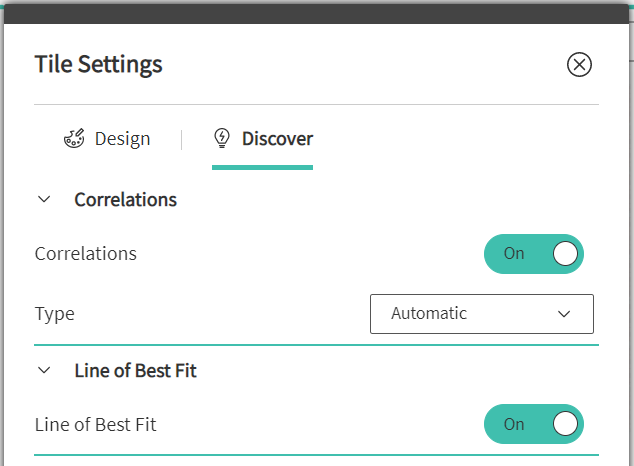Click the knob on Line of Best Fit switch

pyautogui.click(x=565, y=424)
